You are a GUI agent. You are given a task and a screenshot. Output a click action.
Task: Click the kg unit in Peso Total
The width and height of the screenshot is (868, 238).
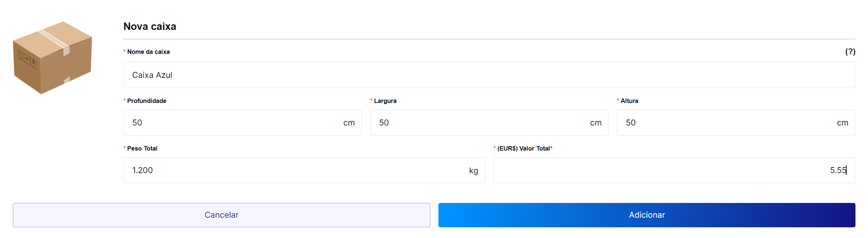473,170
